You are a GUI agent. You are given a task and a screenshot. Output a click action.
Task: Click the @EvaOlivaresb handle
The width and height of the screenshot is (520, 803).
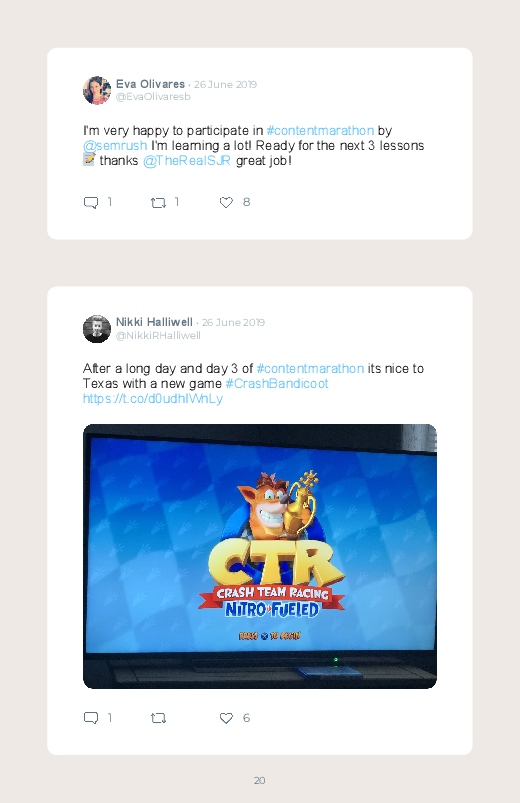(153, 97)
